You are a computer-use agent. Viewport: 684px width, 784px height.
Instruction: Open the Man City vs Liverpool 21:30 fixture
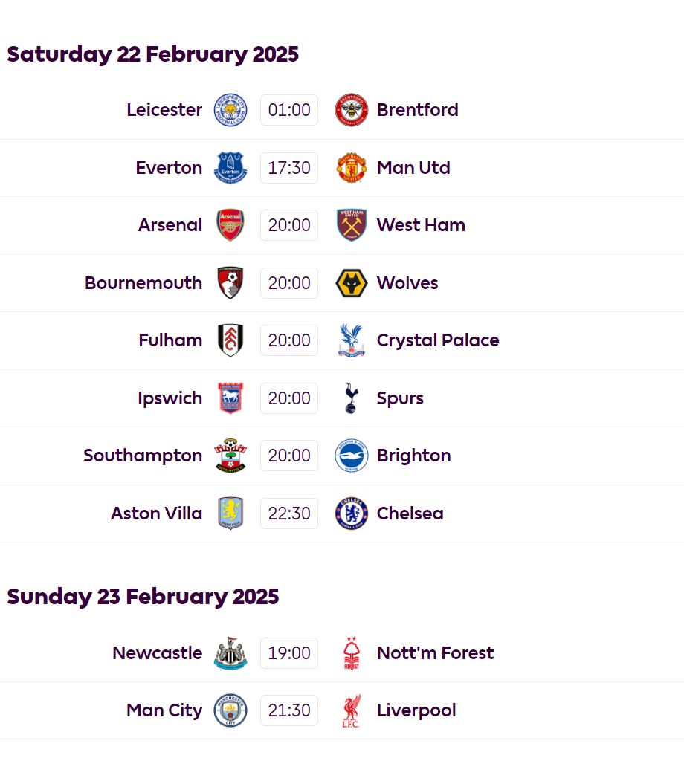click(x=289, y=710)
